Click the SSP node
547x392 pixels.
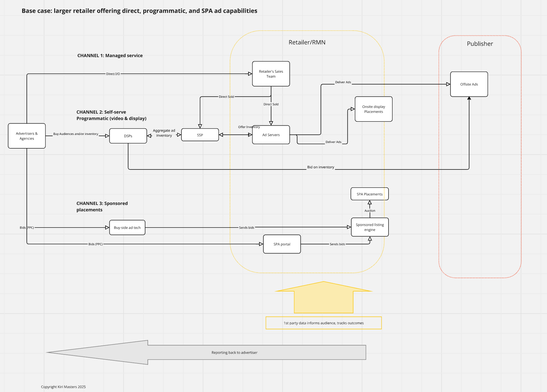coord(200,135)
